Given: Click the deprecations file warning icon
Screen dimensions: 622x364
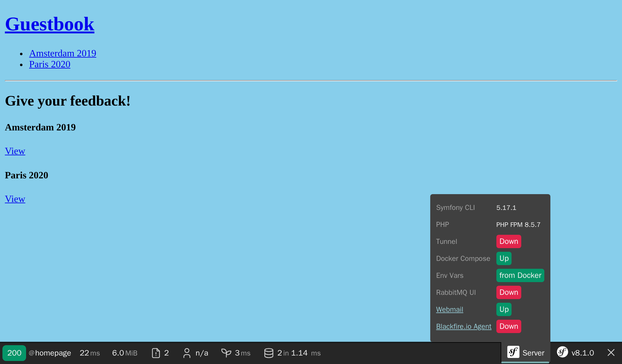Looking at the screenshot, I should tap(156, 353).
